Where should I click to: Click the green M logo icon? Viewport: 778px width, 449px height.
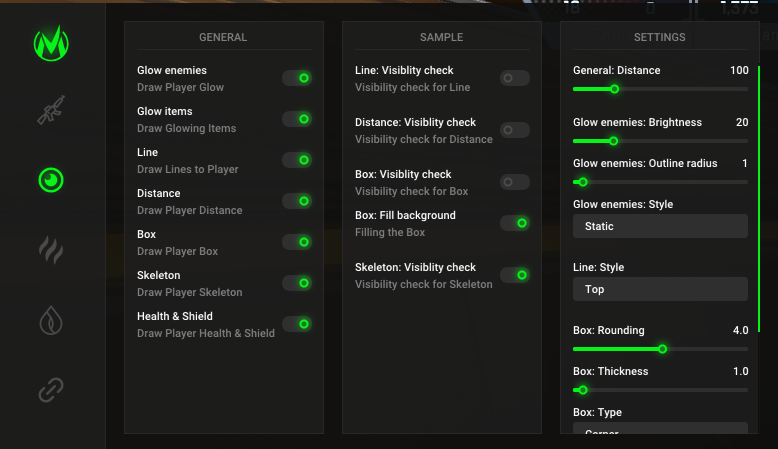point(50,43)
